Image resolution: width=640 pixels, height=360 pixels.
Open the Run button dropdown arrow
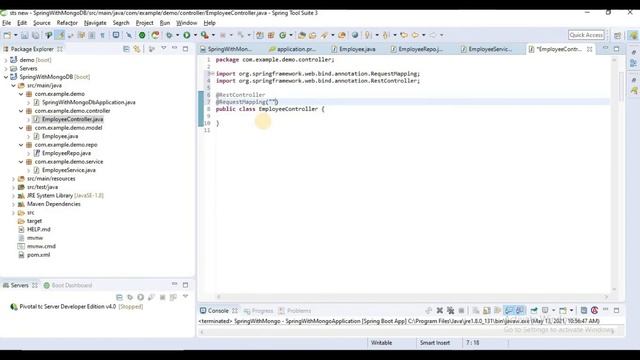coord(195,35)
